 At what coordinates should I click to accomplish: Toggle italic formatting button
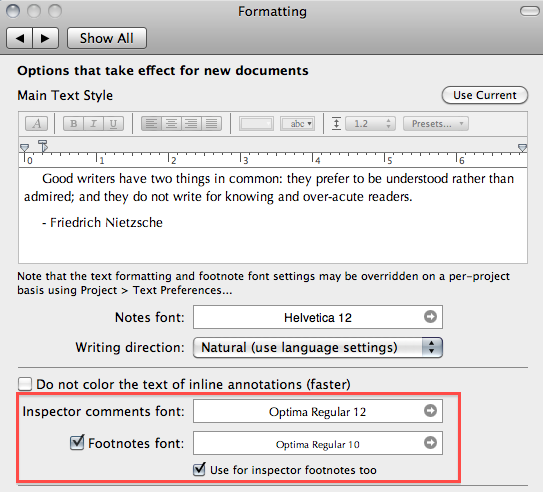point(93,124)
